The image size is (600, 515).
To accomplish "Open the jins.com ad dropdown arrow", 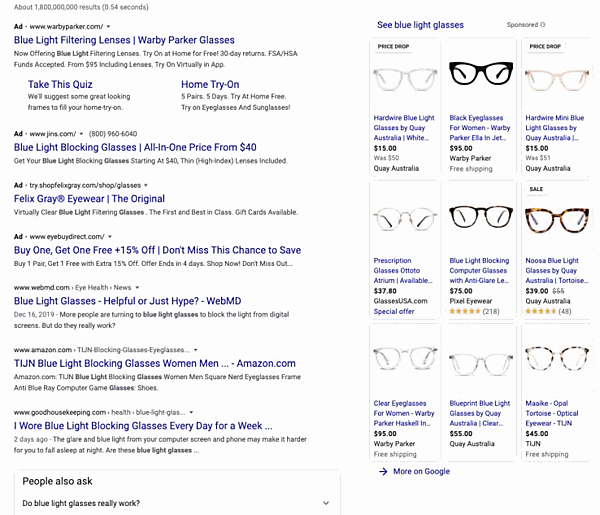I will coord(81,134).
